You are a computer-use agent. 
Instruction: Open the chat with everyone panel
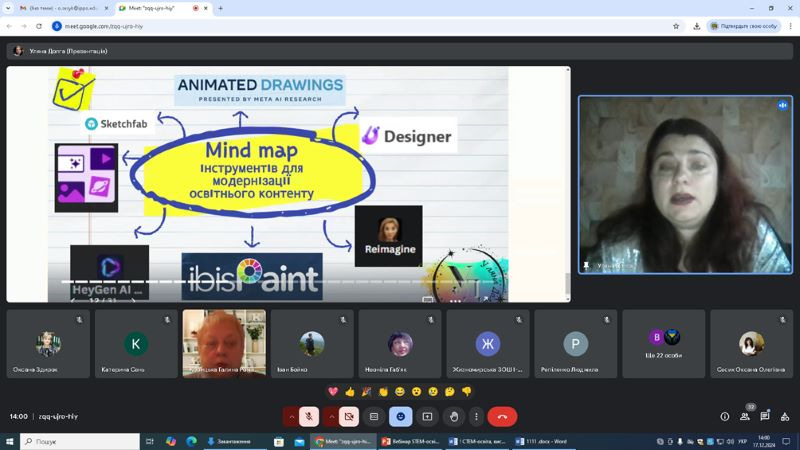point(764,417)
